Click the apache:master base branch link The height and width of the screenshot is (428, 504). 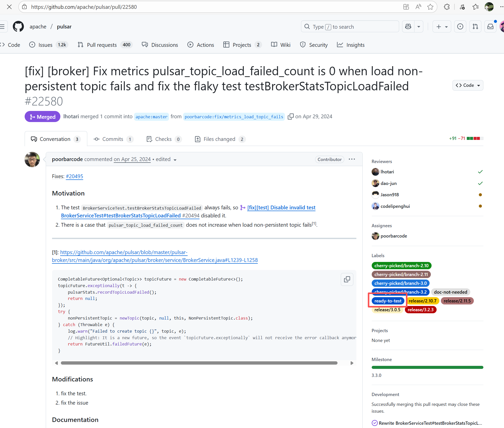(x=151, y=117)
